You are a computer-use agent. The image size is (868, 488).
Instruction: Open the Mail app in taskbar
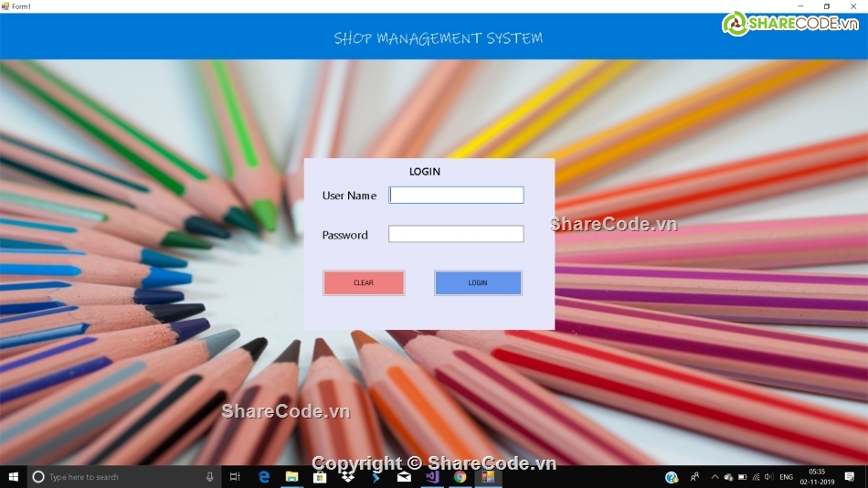(404, 477)
